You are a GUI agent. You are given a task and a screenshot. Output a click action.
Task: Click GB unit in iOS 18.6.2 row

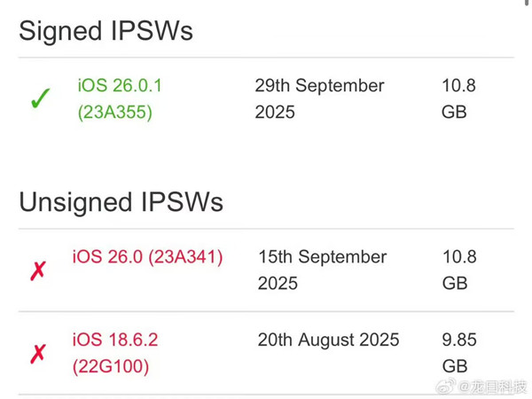tap(454, 366)
